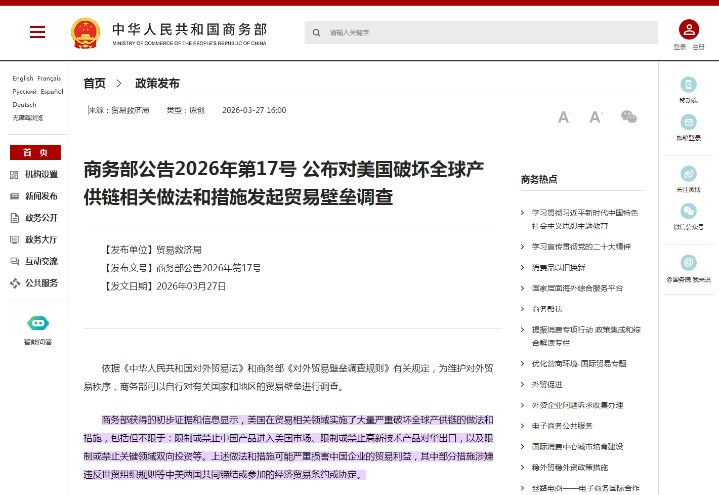Screen dimensions: 719x495
Task: Click the WeChat official account sidebar icon
Action: click(x=688, y=211)
